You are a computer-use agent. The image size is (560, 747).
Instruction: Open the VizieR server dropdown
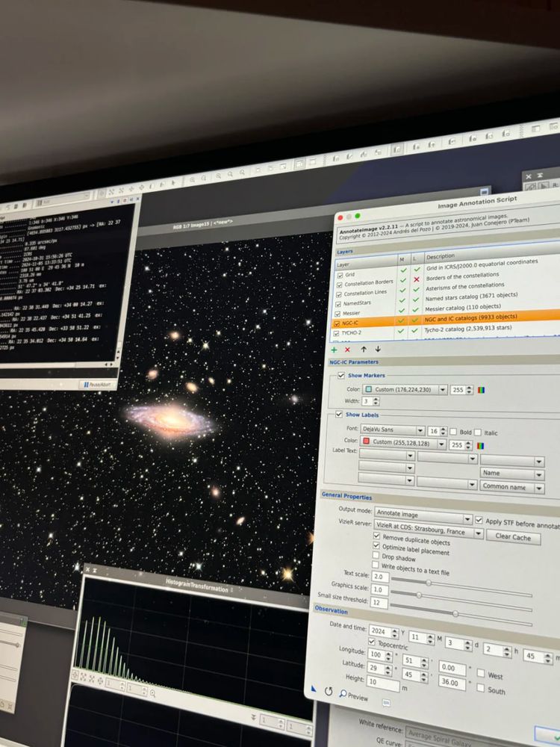click(429, 530)
